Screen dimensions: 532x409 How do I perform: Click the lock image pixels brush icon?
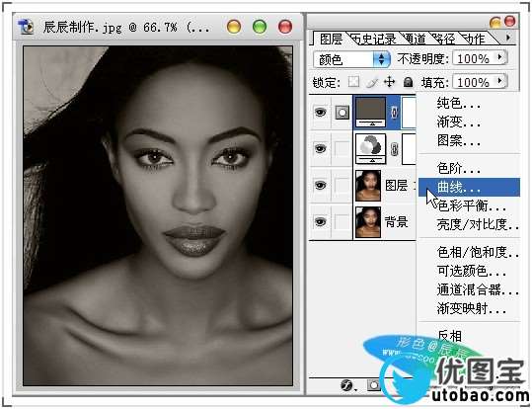click(x=372, y=82)
